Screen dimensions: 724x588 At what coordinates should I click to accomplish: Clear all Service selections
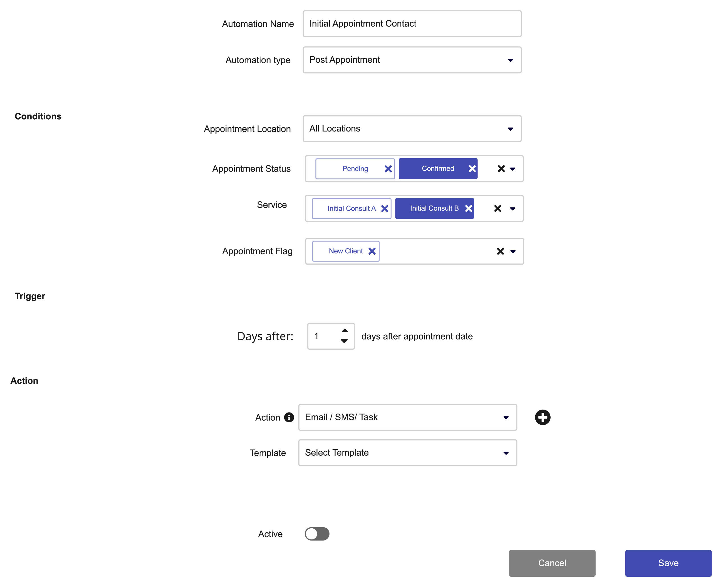click(x=497, y=208)
